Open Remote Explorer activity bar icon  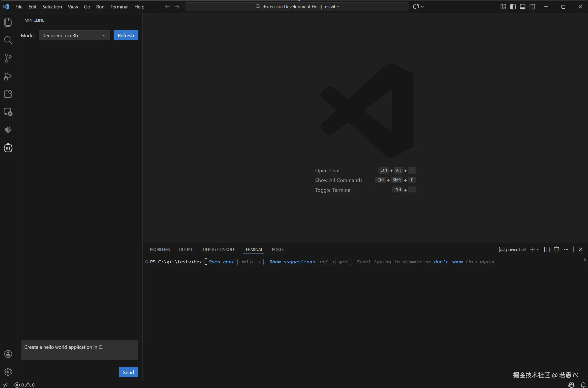point(8,112)
